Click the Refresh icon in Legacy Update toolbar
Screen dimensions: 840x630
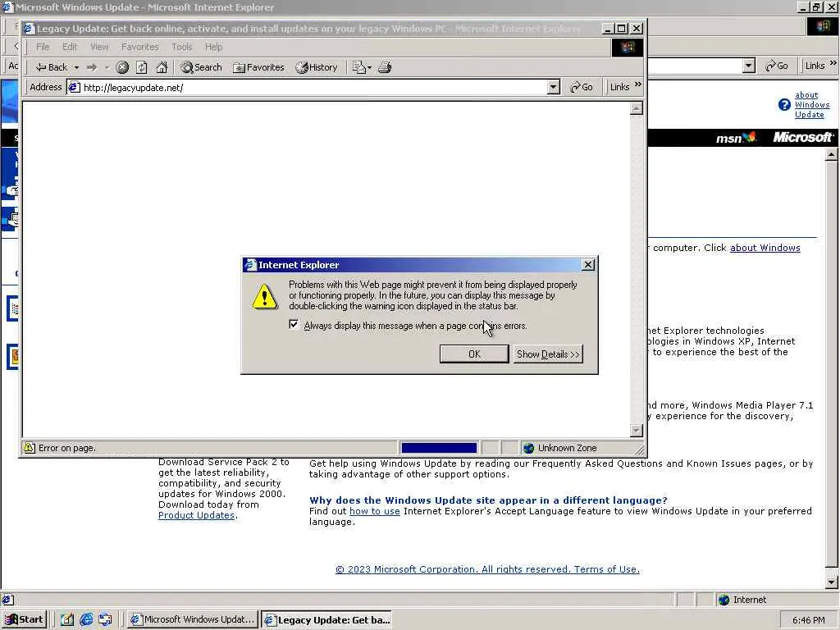pos(141,67)
